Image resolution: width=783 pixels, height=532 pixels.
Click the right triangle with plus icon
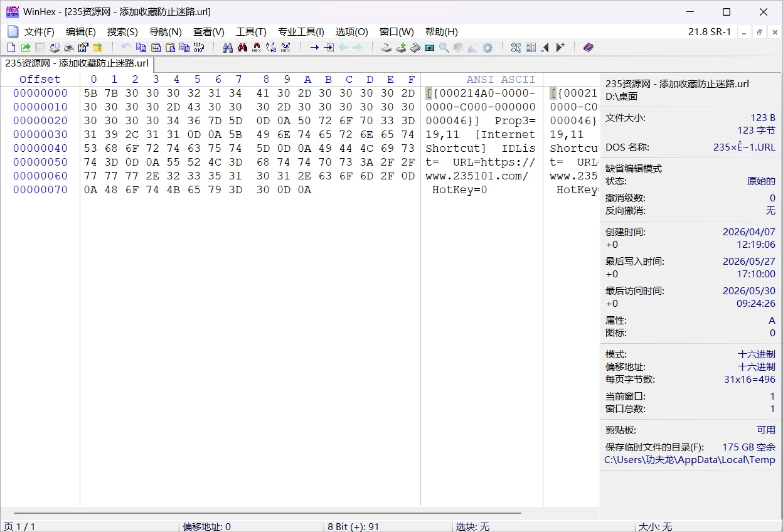coord(560,48)
